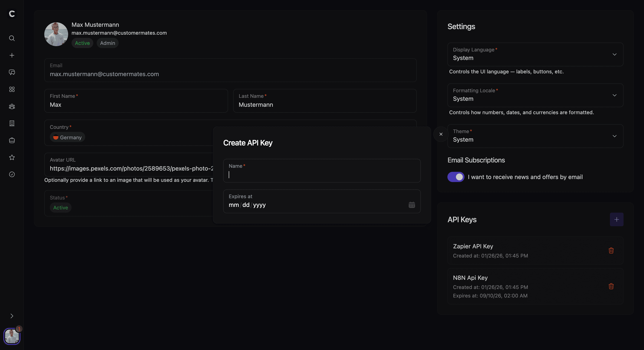Open tasks with the check-circle icon

[x=12, y=174]
